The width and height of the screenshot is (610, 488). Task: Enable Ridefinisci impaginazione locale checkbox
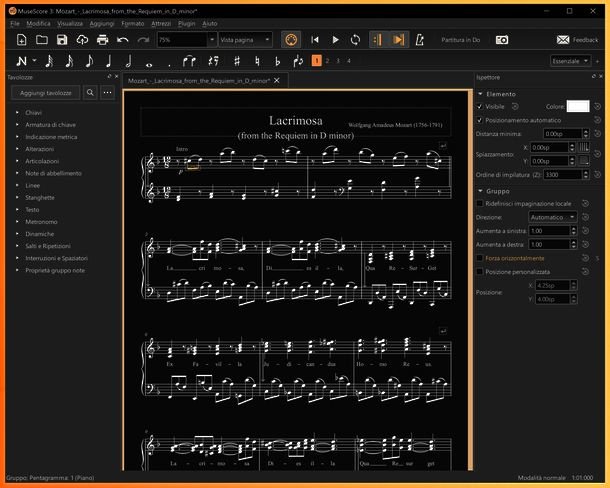point(480,204)
